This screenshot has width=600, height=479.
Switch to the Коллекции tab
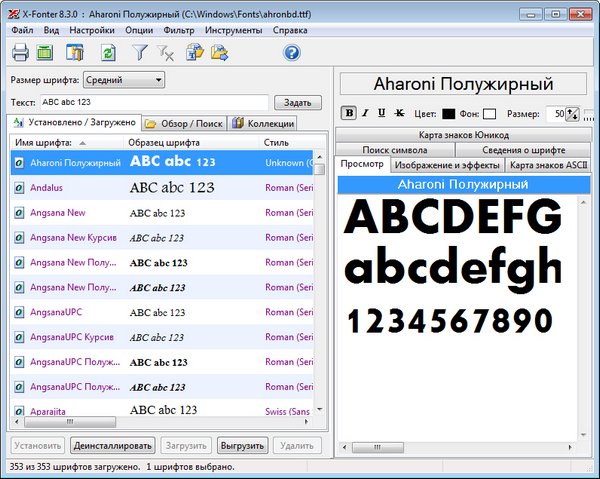tap(264, 124)
